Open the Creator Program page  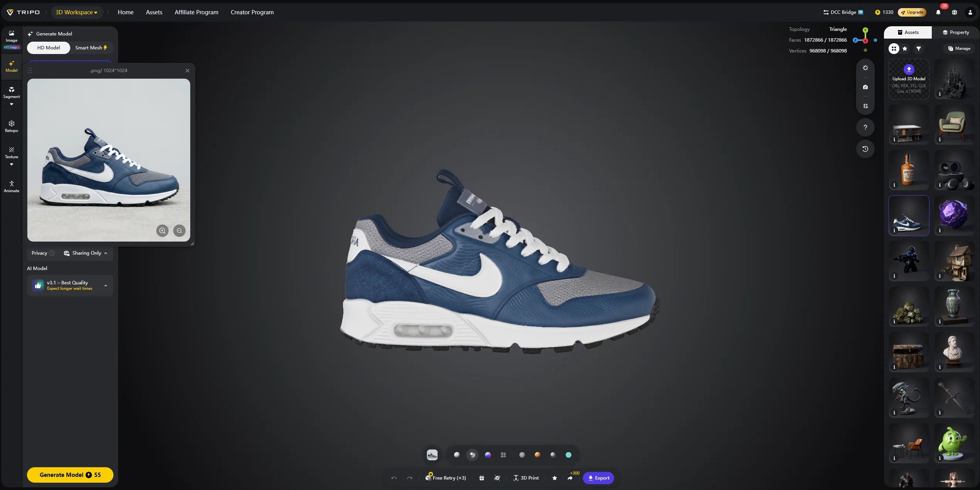[x=252, y=12]
